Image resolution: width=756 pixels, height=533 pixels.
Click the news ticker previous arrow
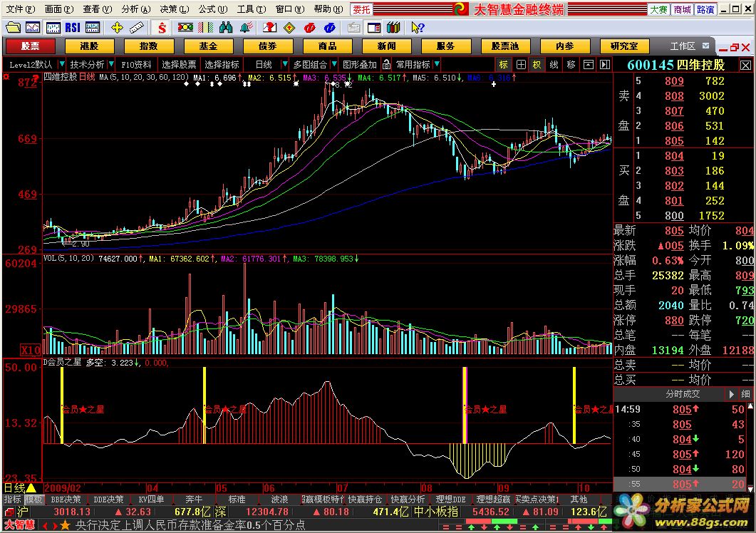click(x=45, y=525)
